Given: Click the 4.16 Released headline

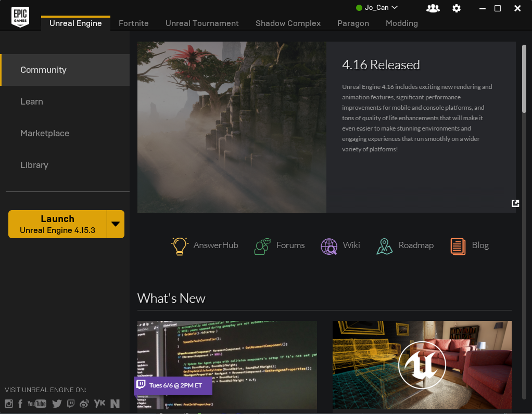Looking at the screenshot, I should [x=381, y=65].
